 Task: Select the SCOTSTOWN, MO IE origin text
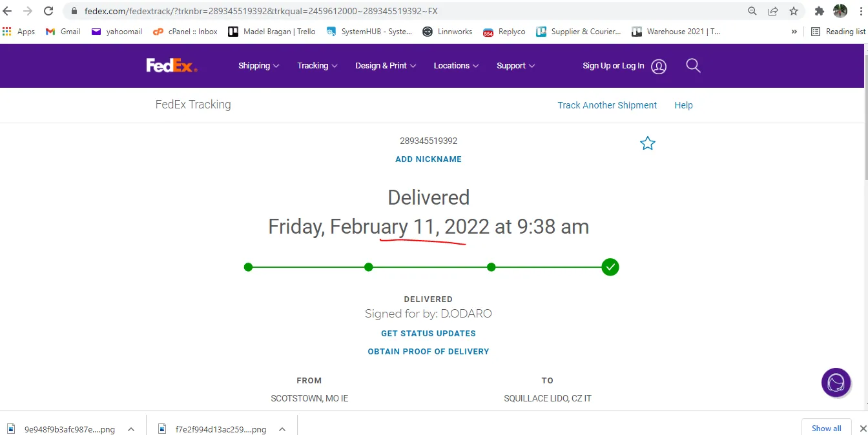tap(309, 398)
